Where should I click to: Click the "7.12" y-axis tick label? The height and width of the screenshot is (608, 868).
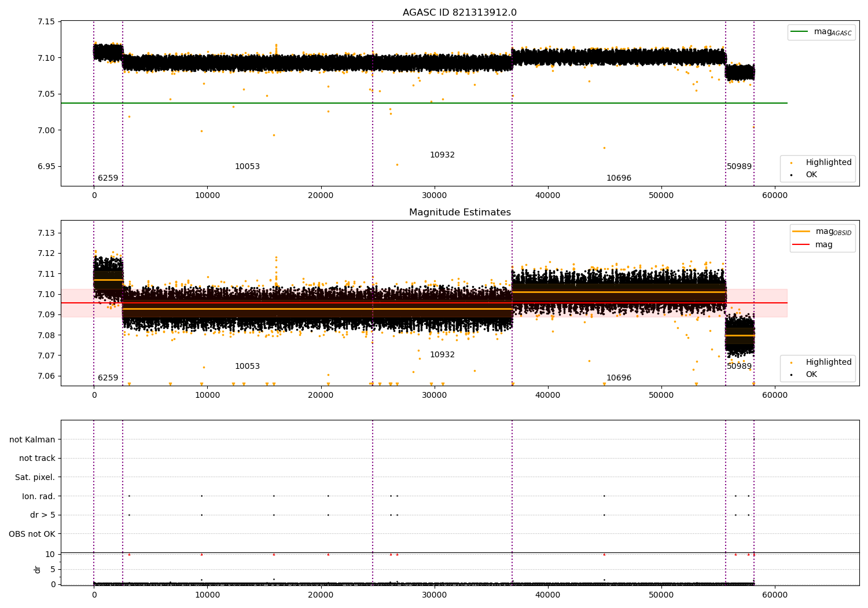[x=46, y=254]
